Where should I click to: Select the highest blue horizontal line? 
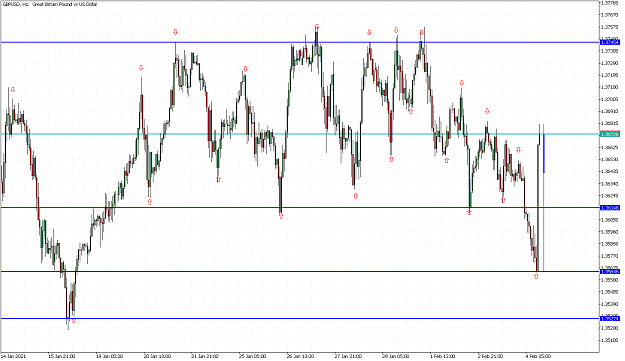[x=300, y=42]
